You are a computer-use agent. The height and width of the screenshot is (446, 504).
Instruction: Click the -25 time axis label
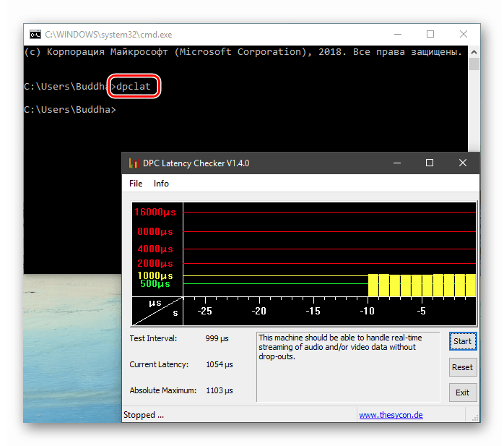205,311
